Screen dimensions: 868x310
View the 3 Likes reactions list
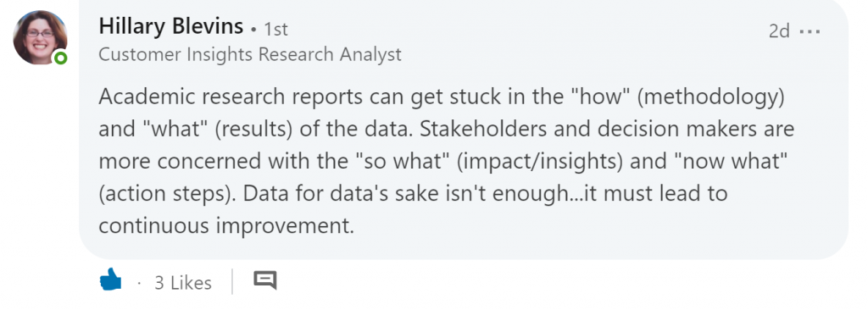tap(183, 283)
